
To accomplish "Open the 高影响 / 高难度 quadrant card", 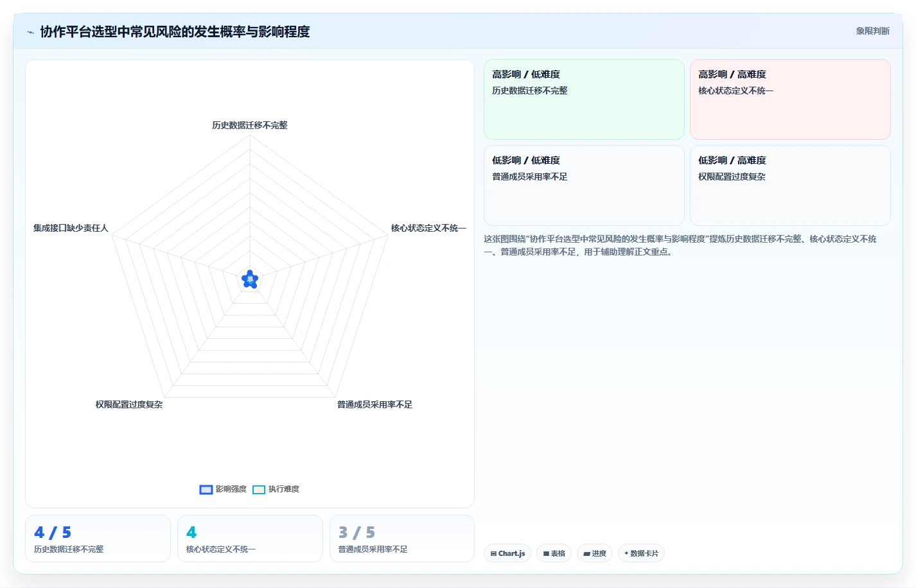I will click(x=790, y=99).
